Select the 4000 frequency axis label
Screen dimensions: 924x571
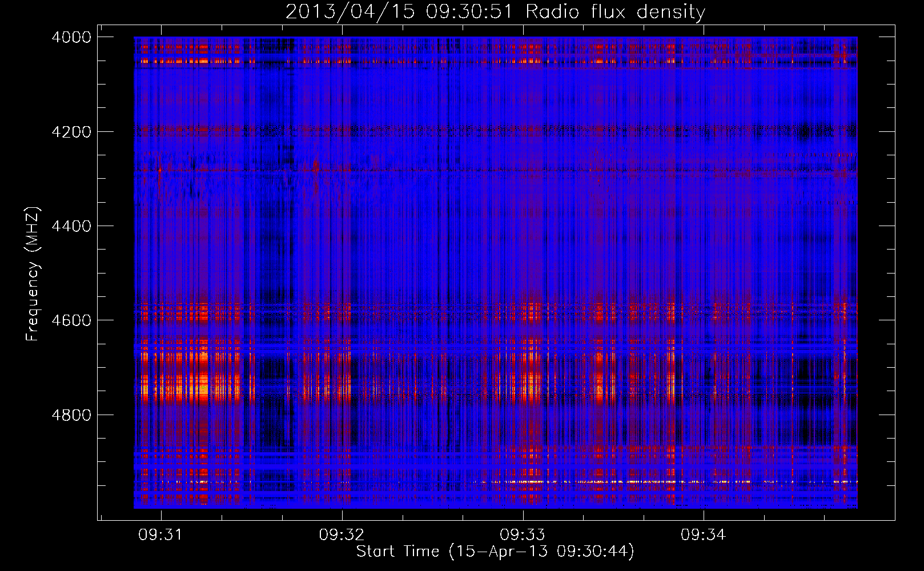pos(71,37)
